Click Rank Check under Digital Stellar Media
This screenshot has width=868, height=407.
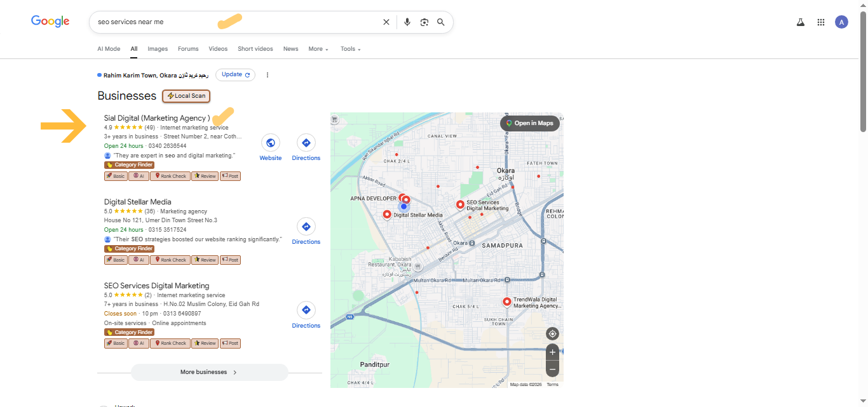pyautogui.click(x=170, y=260)
